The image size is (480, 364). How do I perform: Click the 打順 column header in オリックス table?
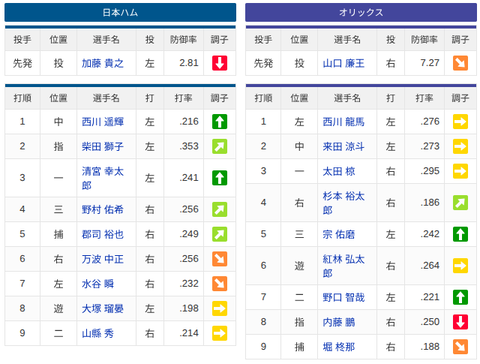[263, 98]
